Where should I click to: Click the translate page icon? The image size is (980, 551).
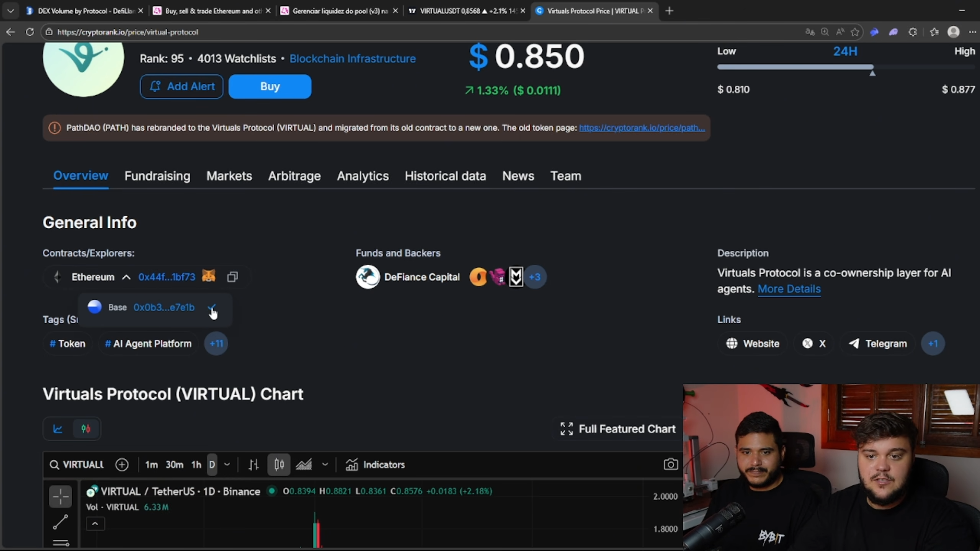[810, 32]
